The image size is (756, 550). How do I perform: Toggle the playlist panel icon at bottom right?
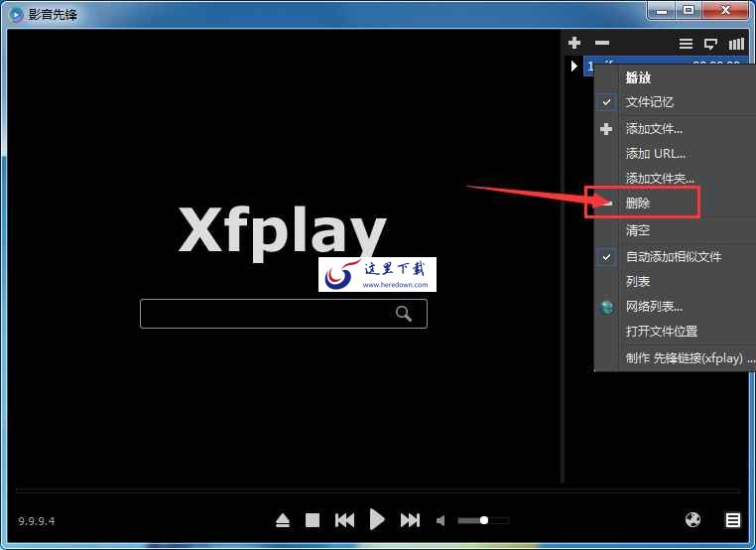point(733,520)
